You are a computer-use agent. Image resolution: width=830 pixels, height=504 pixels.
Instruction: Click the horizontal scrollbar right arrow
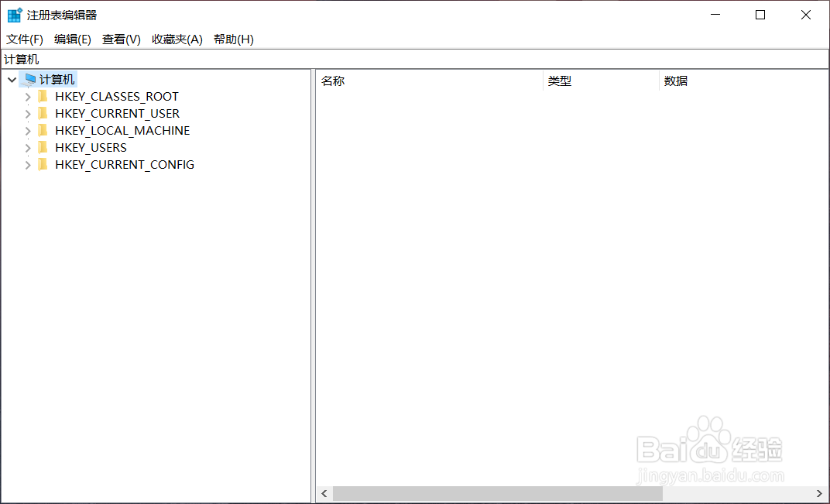tap(819, 494)
